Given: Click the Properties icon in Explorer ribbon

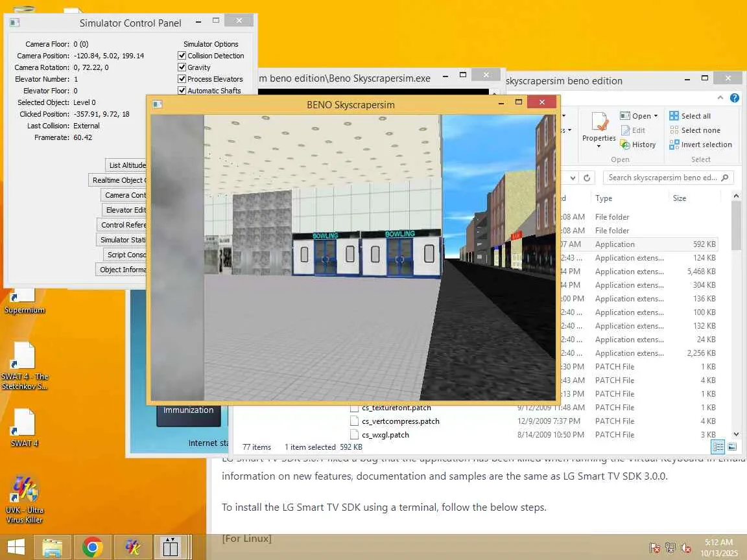Looking at the screenshot, I should pos(599,122).
